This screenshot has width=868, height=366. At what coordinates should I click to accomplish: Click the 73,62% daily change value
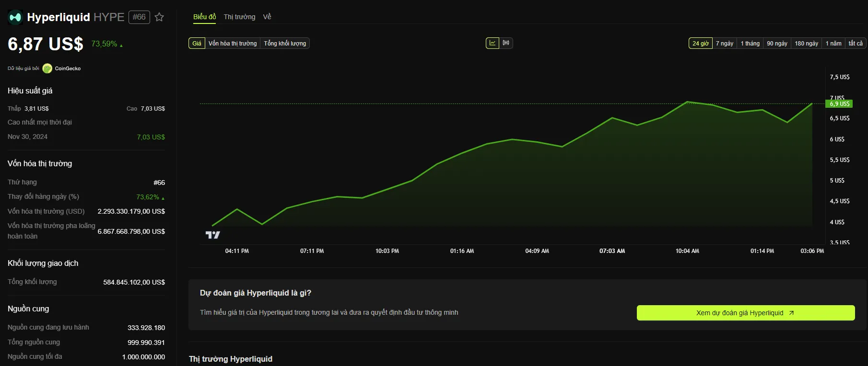pos(148,197)
